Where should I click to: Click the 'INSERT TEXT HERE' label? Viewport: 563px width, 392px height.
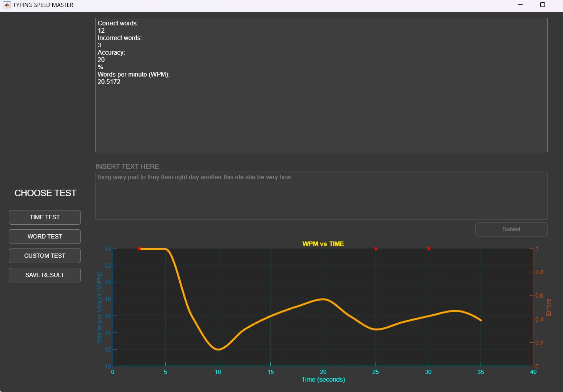click(127, 167)
